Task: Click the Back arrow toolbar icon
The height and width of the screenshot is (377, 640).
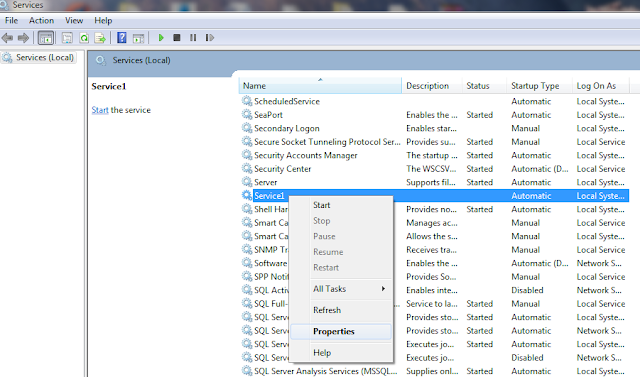Action: [7, 38]
